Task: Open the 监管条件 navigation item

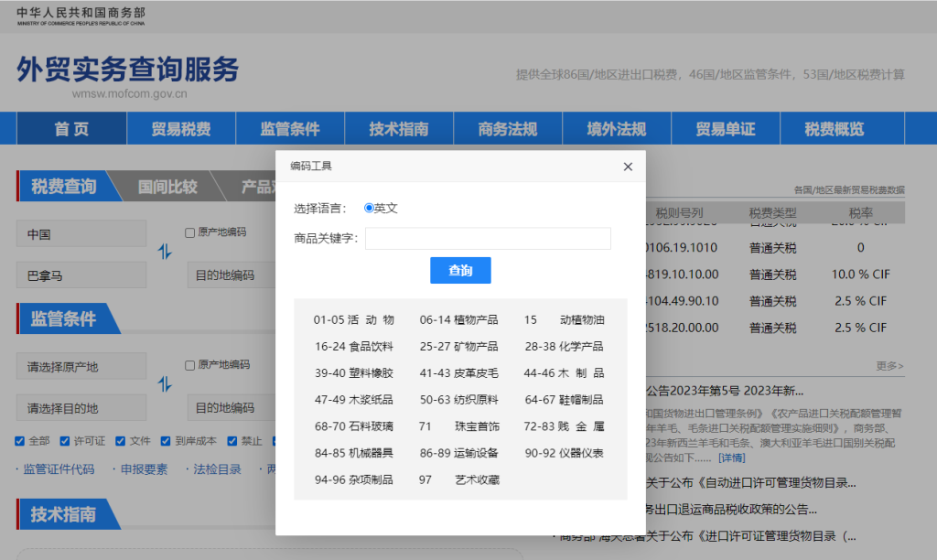Action: point(290,128)
